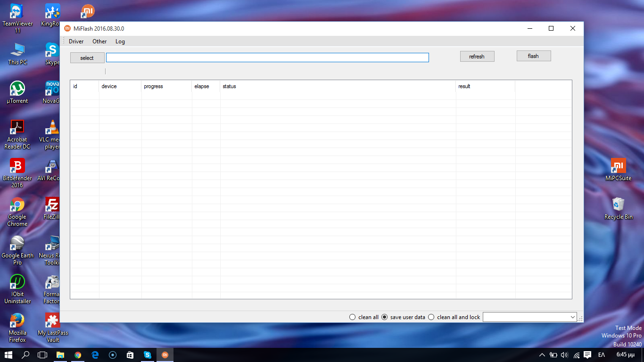Select the 'clean all' radio option
Screen dimensions: 644x362
tap(352, 317)
